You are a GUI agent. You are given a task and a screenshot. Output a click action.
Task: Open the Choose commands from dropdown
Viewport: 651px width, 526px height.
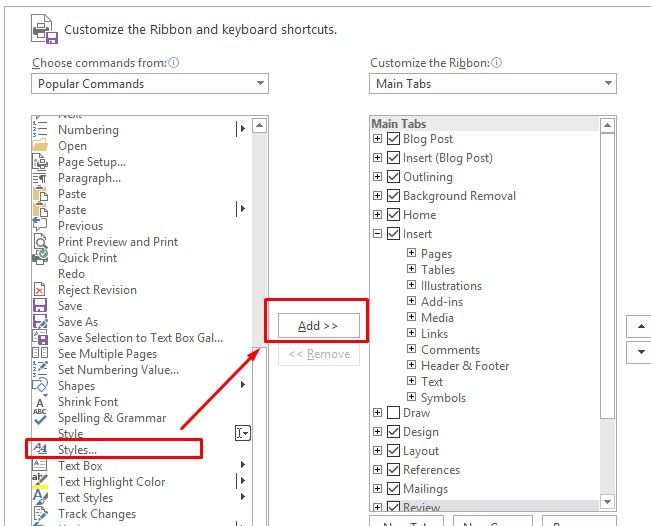click(x=150, y=84)
